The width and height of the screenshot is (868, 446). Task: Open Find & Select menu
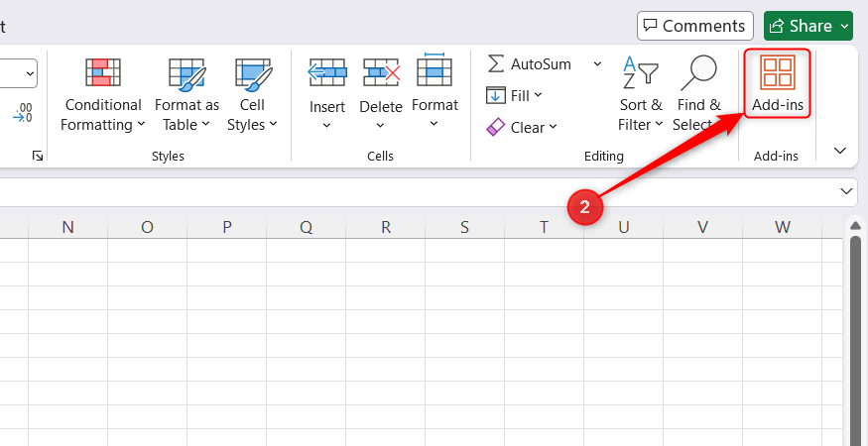698,94
